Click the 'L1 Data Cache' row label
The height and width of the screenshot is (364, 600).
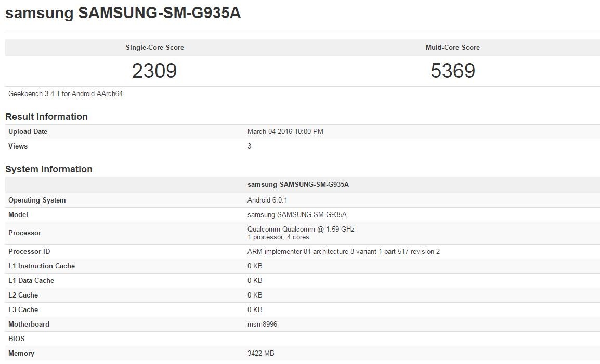(x=31, y=280)
